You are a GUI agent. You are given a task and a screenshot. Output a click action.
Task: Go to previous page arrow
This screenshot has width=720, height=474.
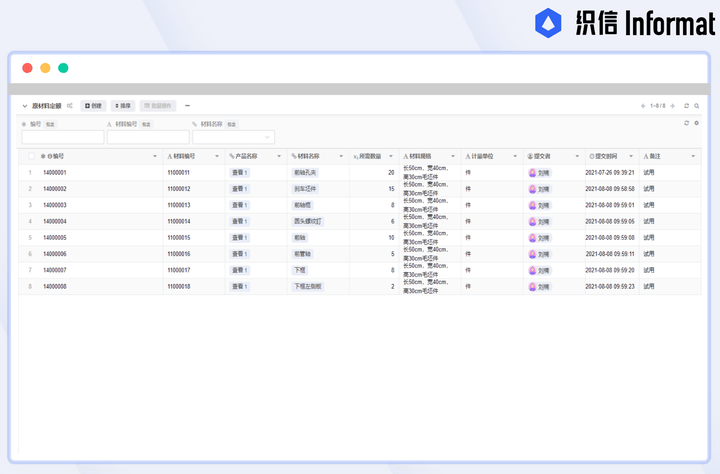coord(643,106)
